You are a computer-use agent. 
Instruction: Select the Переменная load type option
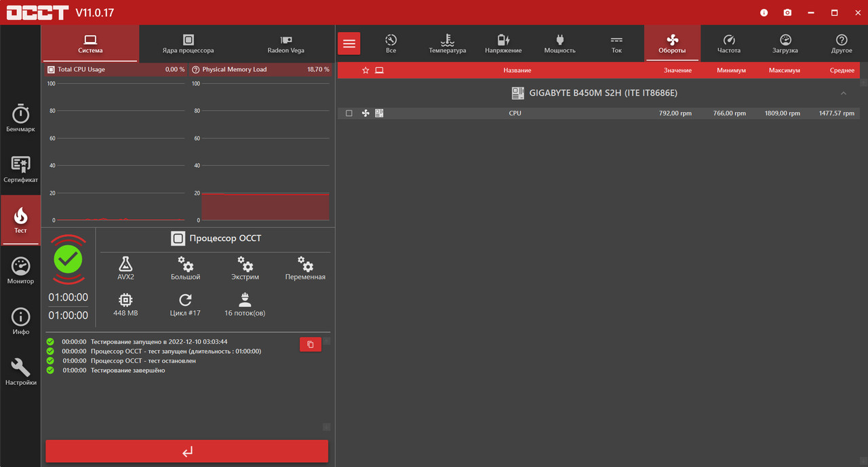(x=305, y=268)
